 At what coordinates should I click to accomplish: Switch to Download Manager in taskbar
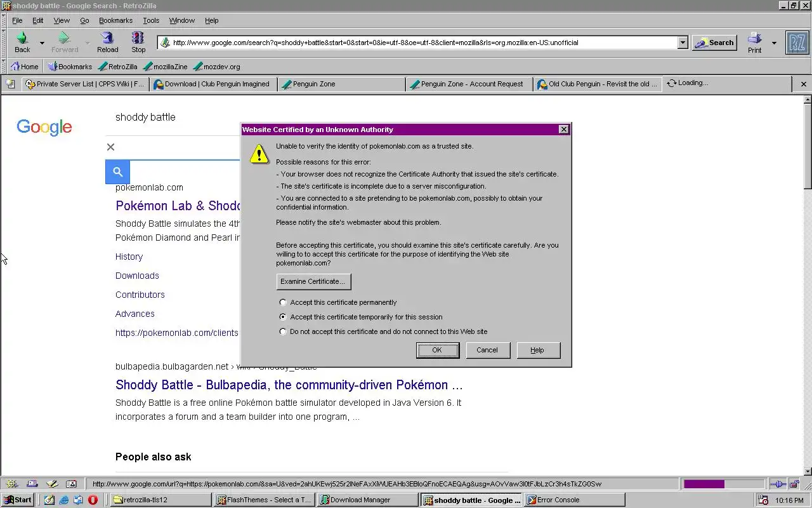(x=368, y=500)
